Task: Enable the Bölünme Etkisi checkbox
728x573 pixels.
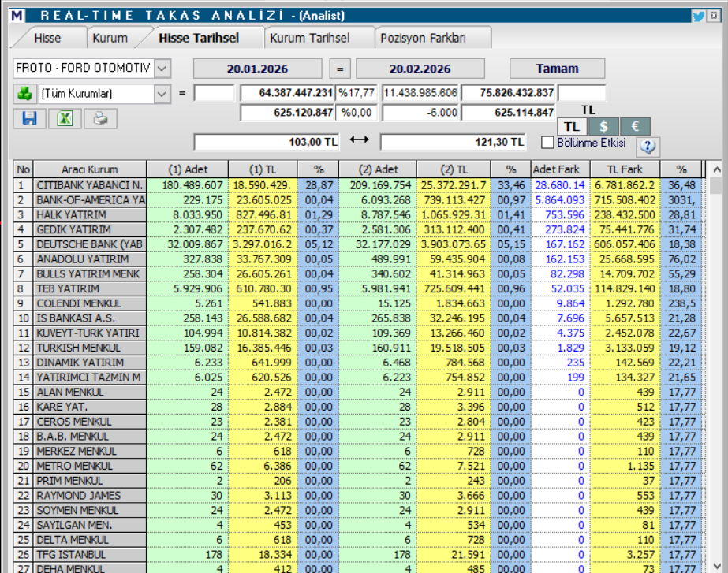Action: pyautogui.click(x=547, y=143)
